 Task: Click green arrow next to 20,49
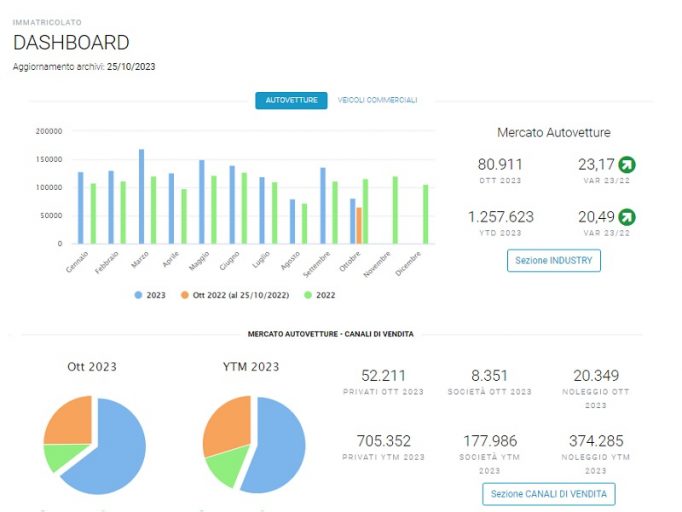point(627,217)
